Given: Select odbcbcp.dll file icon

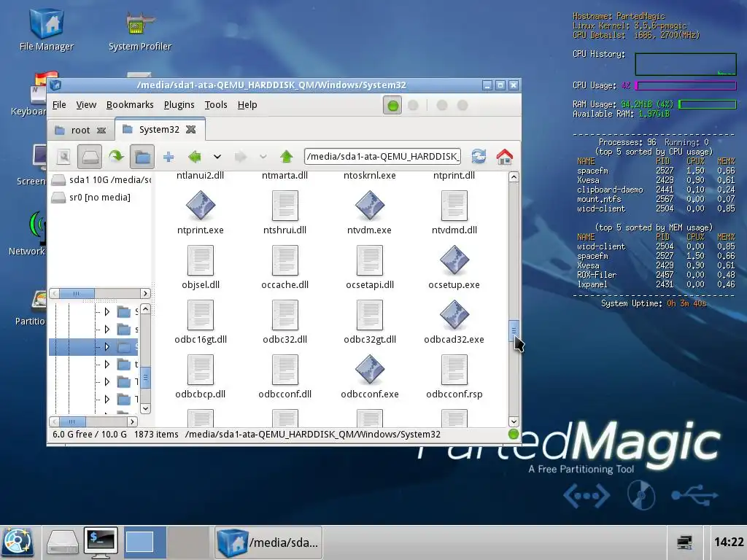Looking at the screenshot, I should [201, 370].
